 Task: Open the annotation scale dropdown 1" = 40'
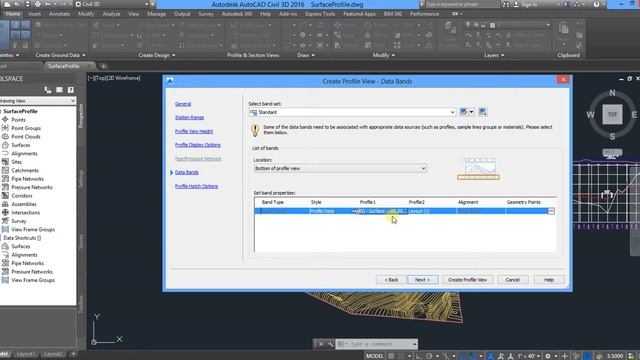pos(529,356)
